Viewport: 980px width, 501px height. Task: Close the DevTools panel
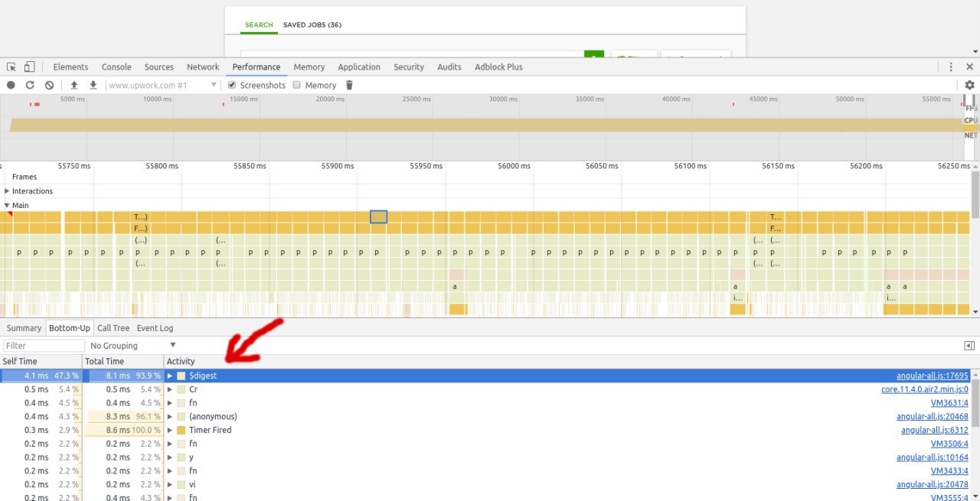(969, 67)
